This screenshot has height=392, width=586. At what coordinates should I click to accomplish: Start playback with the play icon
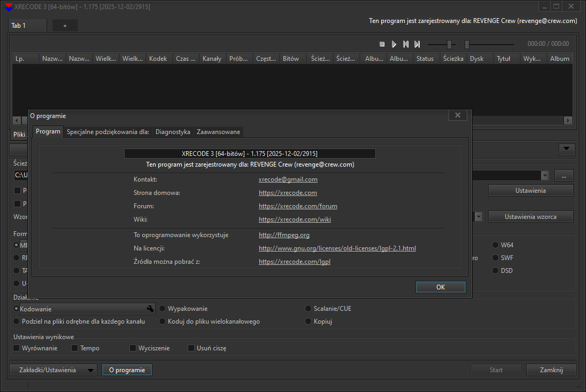point(394,44)
